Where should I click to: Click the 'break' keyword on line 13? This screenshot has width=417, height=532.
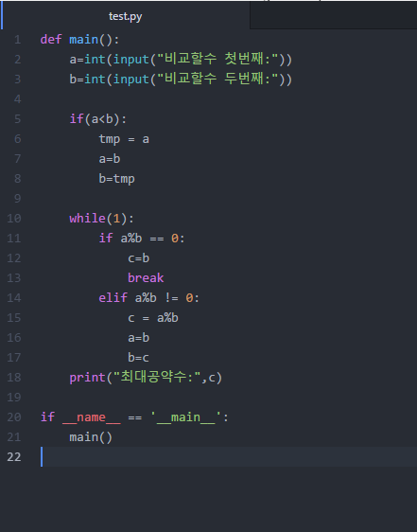[x=146, y=278]
